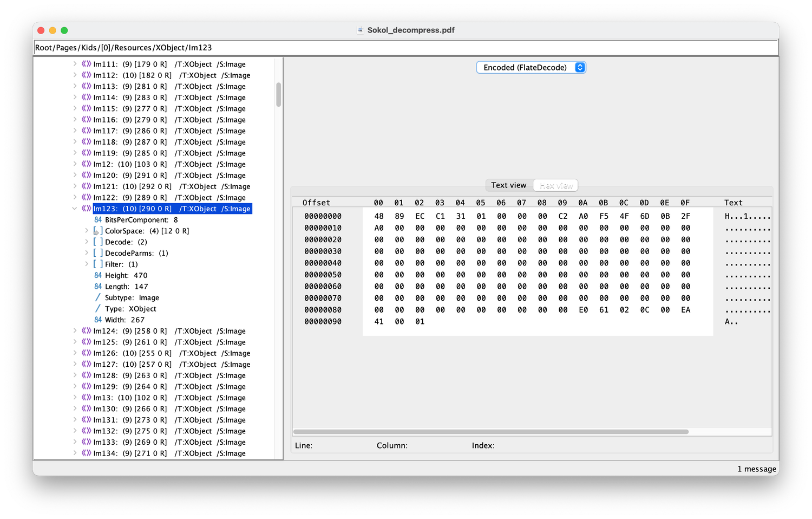Expand the ColorSpace entry

click(87, 231)
